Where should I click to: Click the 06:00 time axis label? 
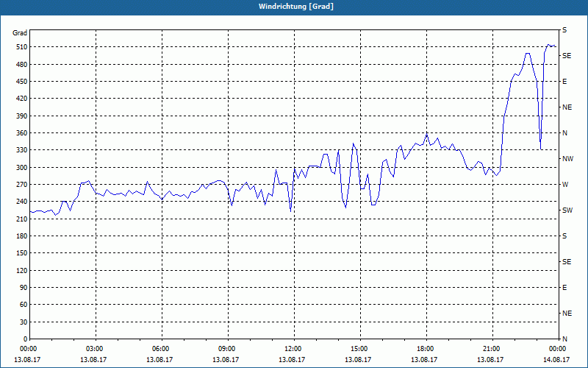coord(160,349)
